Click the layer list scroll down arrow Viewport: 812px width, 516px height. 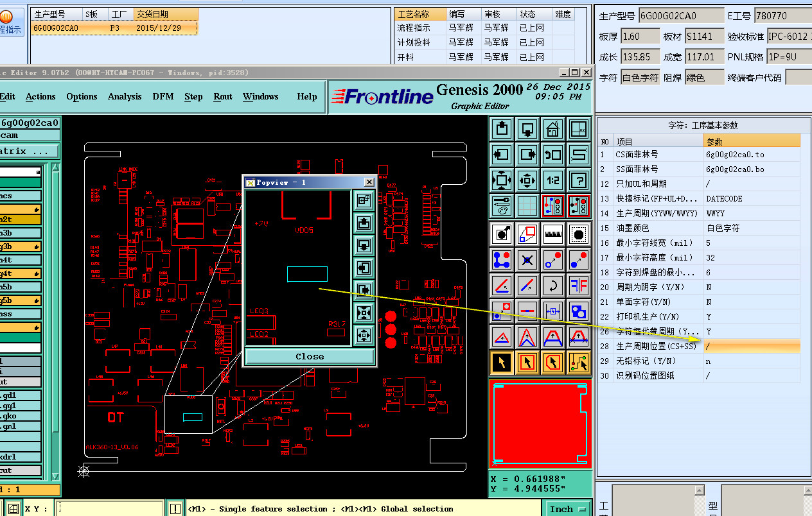click(x=56, y=476)
